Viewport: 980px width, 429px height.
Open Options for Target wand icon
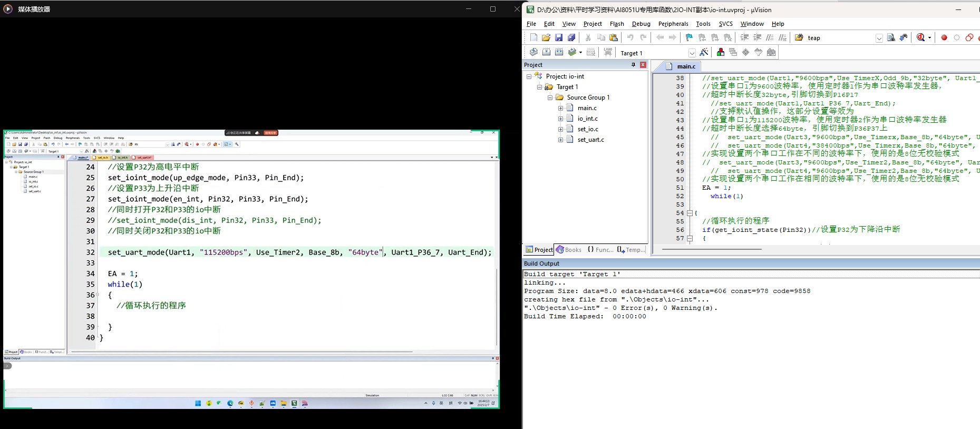point(704,52)
